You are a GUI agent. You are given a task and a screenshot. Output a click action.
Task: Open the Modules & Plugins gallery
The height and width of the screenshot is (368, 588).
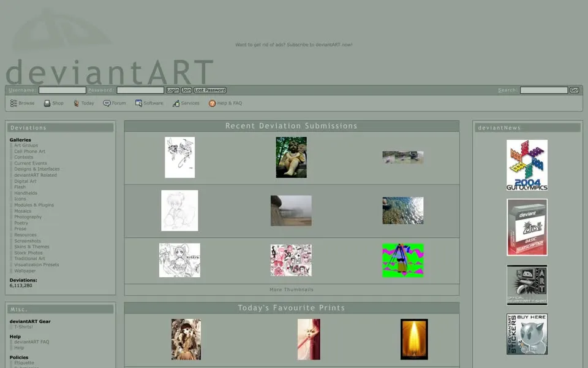(34, 205)
